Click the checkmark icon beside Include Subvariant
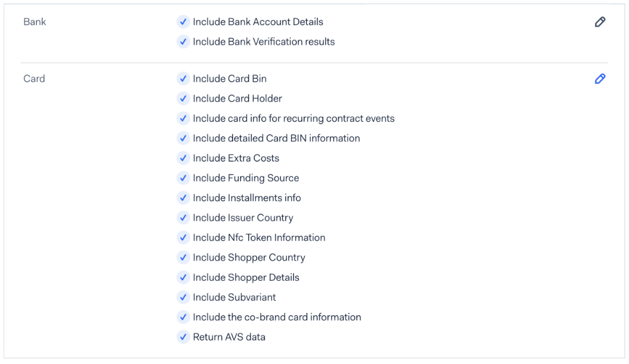The image size is (629, 364). 183,297
